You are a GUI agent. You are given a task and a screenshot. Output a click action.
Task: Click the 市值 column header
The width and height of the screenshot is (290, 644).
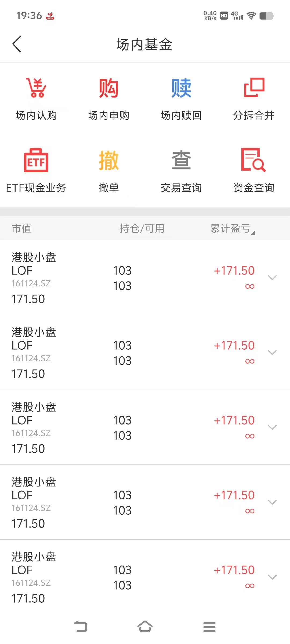click(21, 229)
